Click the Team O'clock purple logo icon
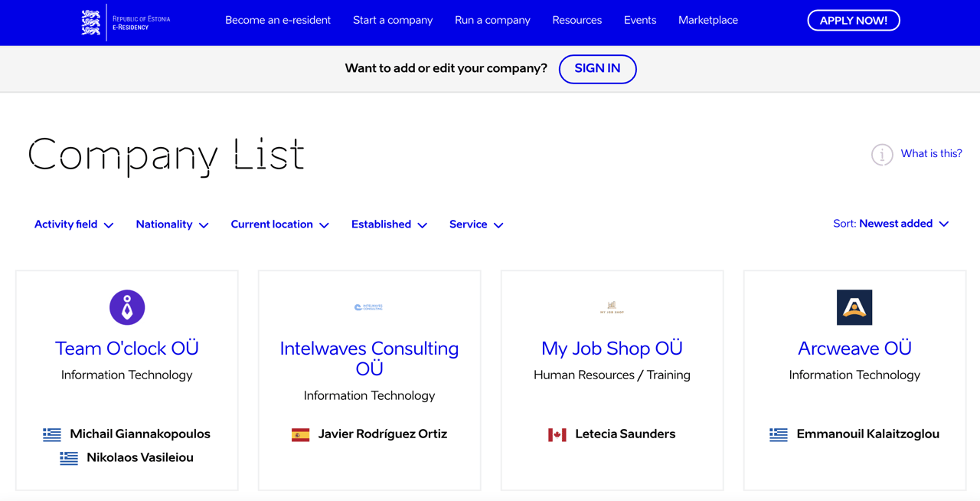 pos(127,307)
